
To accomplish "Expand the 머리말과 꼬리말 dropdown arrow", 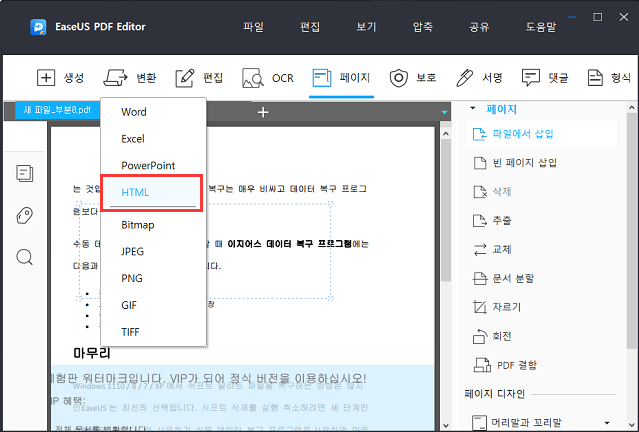I will click(x=607, y=423).
